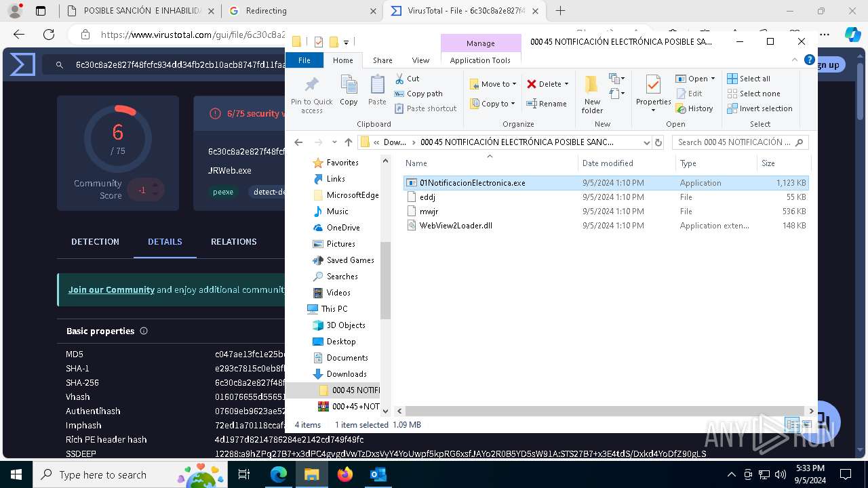Create a New folder
Image resolution: width=868 pixels, height=488 pixels.
point(592,94)
